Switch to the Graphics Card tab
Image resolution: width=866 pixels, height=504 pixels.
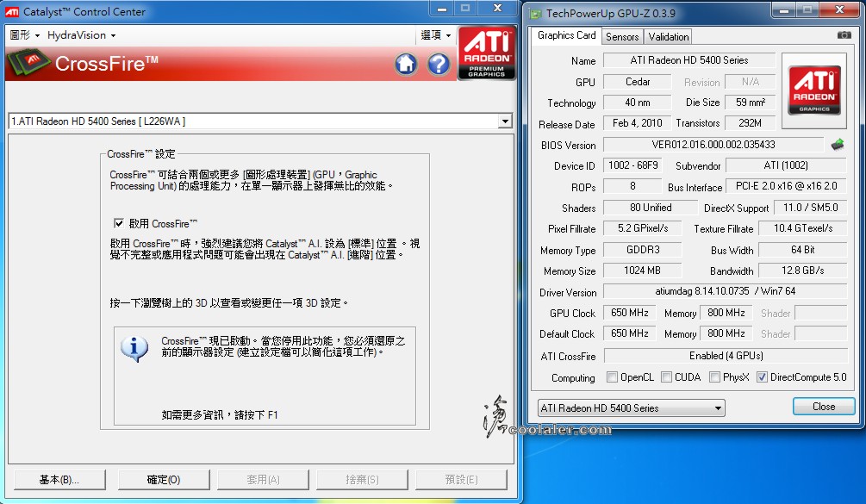point(567,36)
